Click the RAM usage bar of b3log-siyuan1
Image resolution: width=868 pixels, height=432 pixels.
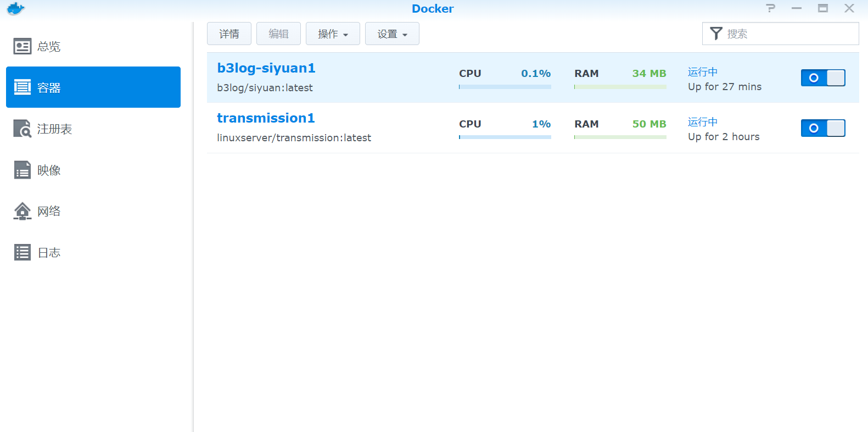pos(620,87)
